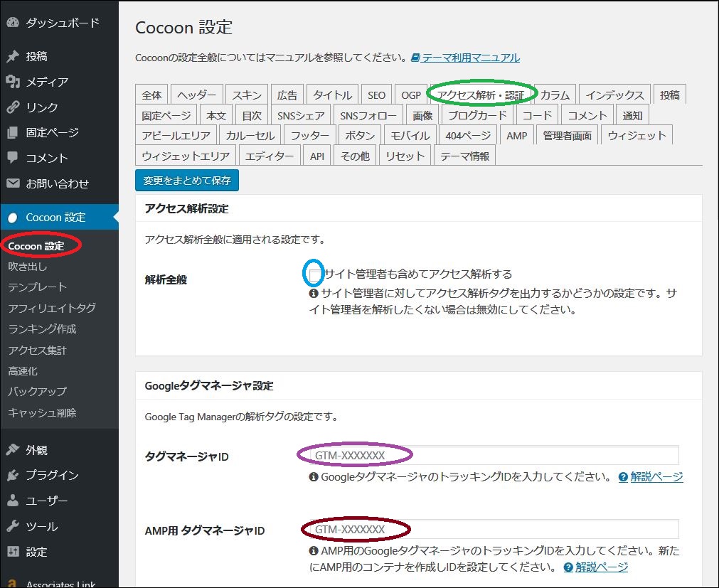Image resolution: width=719 pixels, height=588 pixels.
Task: Focus the AMP用 タグマネージャID input field
Action: coord(494,529)
